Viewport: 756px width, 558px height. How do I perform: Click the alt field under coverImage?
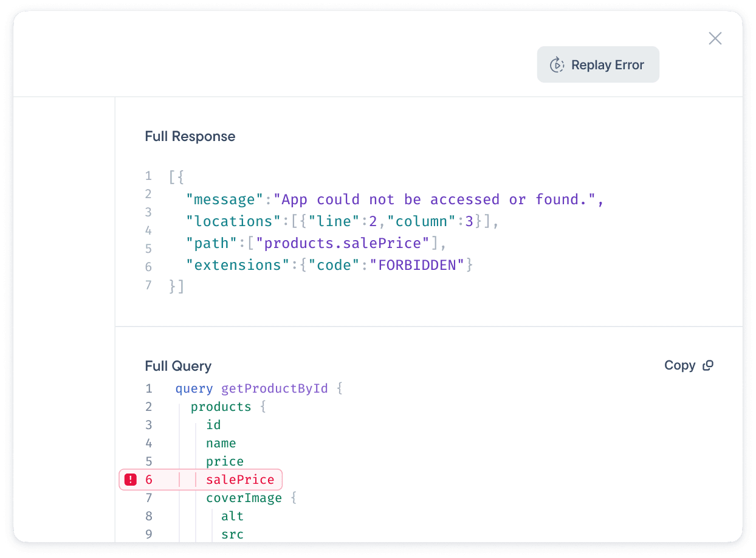point(232,516)
